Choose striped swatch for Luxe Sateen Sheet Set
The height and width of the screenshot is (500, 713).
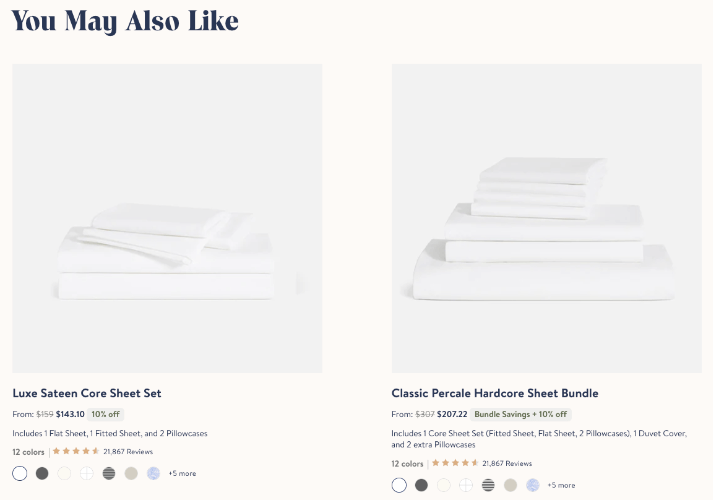tap(109, 473)
